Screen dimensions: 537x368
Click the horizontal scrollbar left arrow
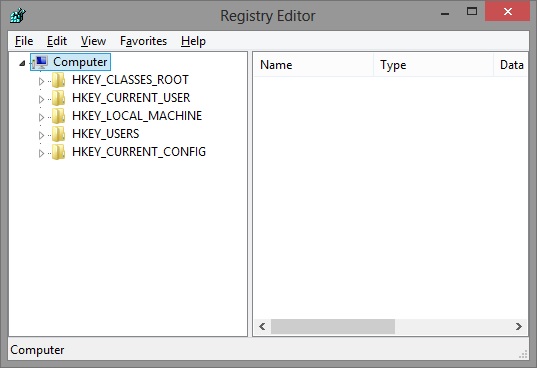(262, 327)
